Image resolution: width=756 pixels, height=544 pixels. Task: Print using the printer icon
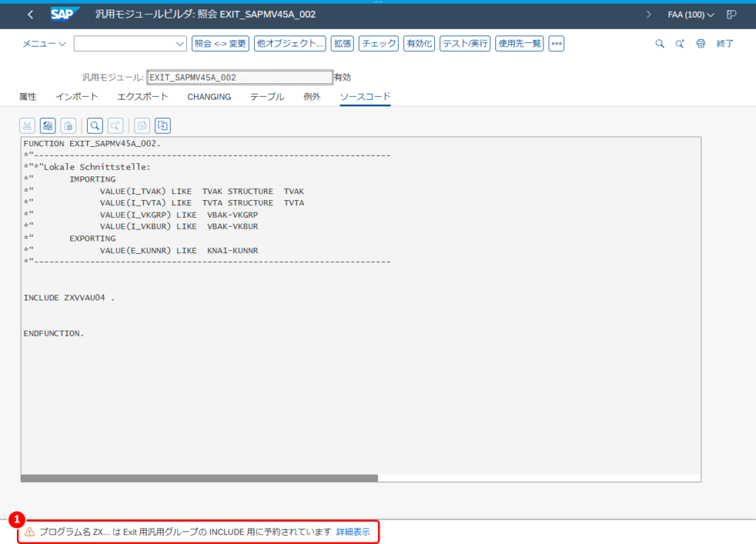[701, 44]
